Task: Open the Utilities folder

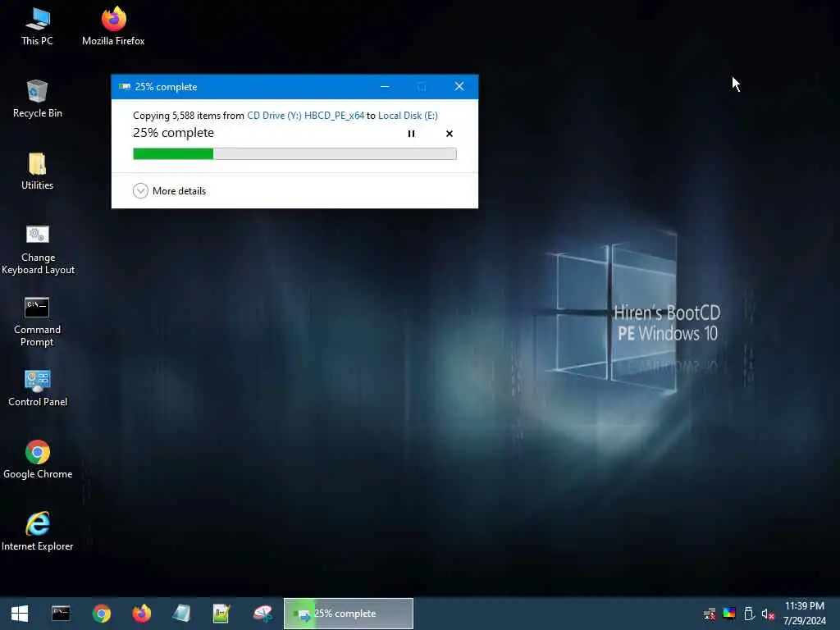Action: pyautogui.click(x=37, y=171)
